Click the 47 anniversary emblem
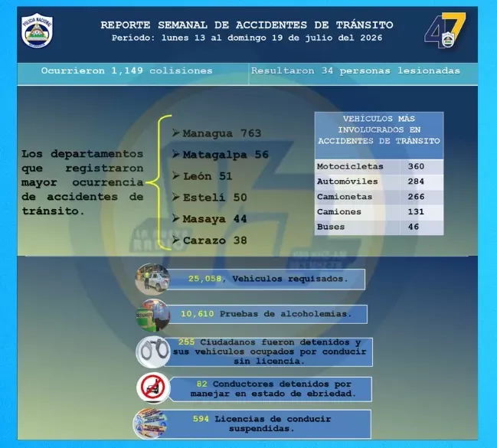 pos(445,31)
